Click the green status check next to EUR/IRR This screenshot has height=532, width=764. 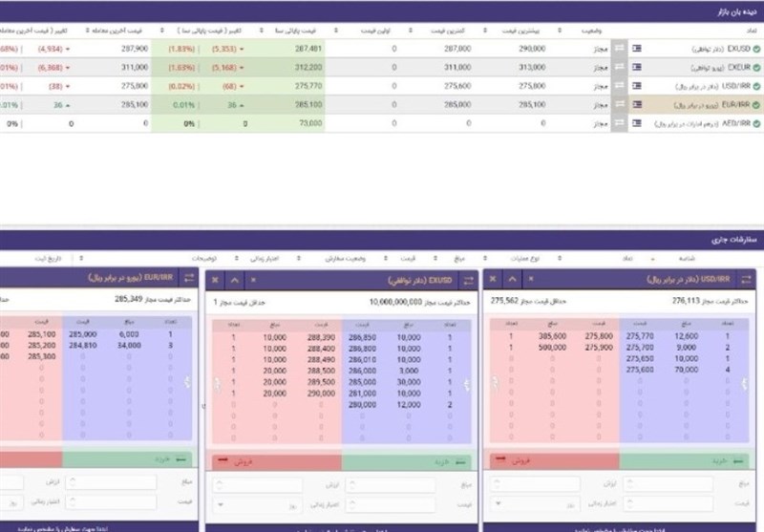[x=756, y=105]
